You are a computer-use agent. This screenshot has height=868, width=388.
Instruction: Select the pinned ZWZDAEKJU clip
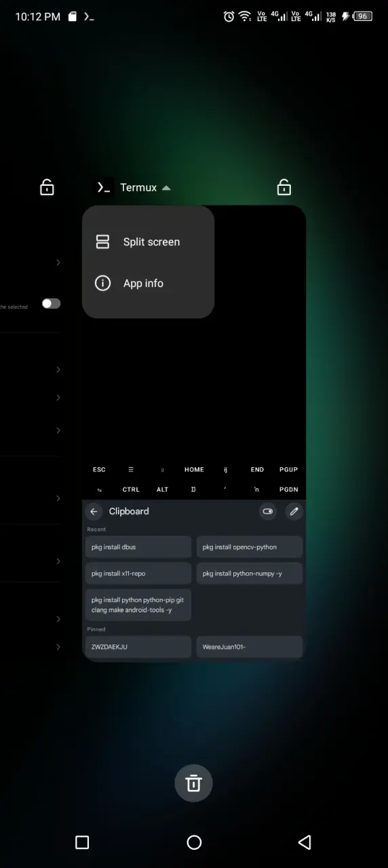pos(138,647)
